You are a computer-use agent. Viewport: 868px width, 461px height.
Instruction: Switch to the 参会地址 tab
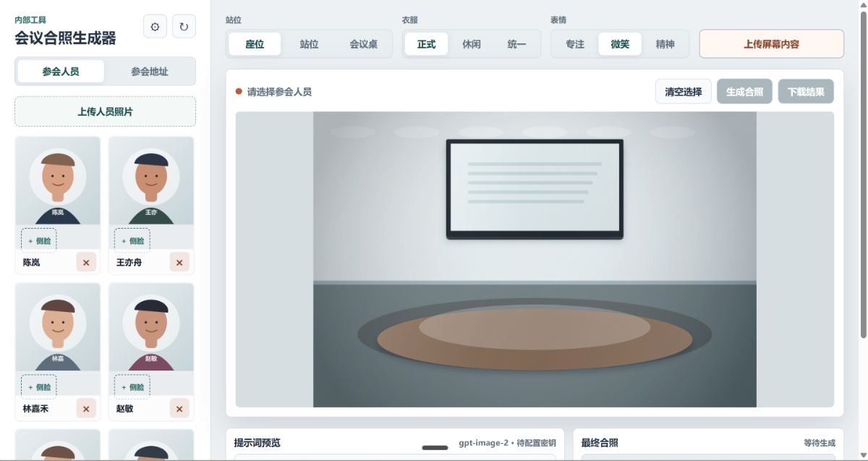click(x=150, y=72)
